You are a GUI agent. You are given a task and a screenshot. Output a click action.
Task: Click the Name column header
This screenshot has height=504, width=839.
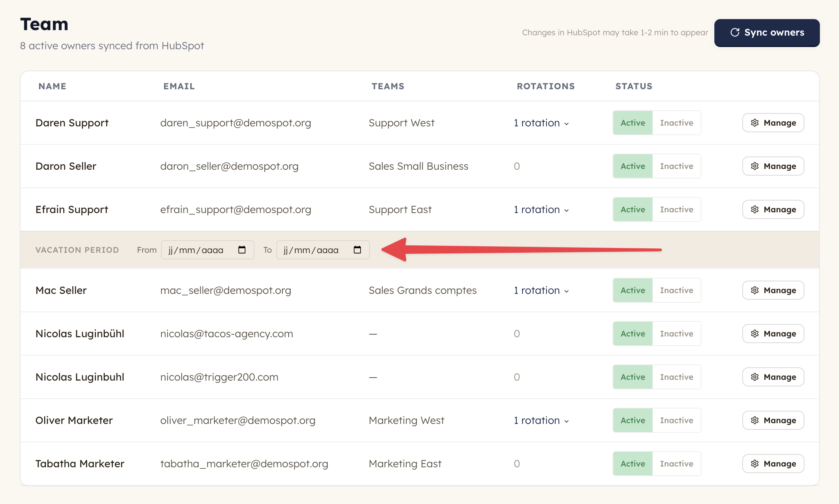pyautogui.click(x=52, y=86)
